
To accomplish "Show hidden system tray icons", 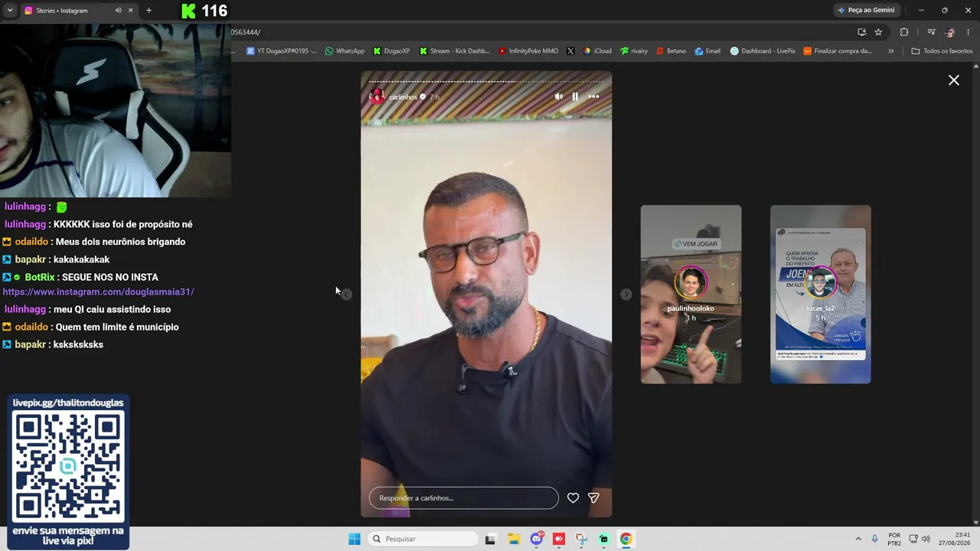I will click(858, 539).
